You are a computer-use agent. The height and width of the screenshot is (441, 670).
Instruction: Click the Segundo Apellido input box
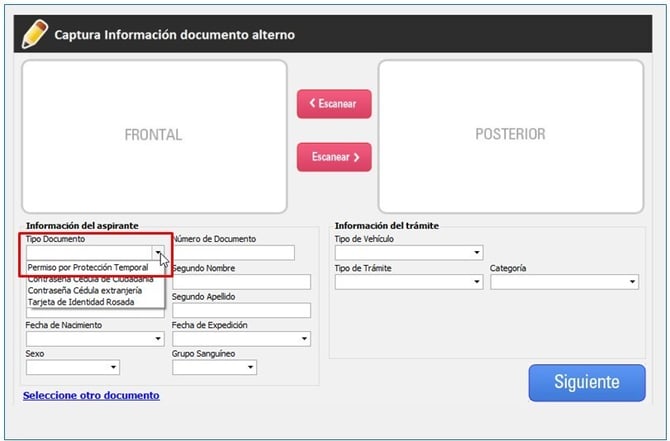click(240, 310)
